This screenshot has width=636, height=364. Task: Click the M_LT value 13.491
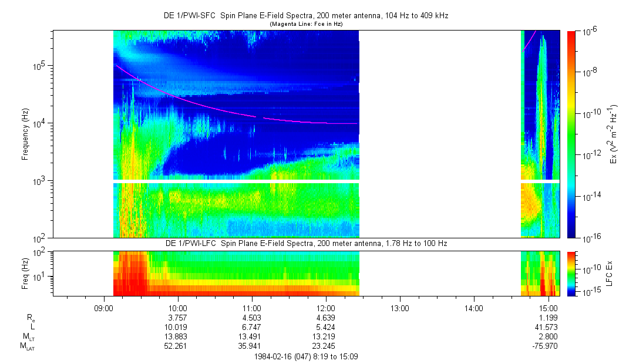(x=252, y=336)
